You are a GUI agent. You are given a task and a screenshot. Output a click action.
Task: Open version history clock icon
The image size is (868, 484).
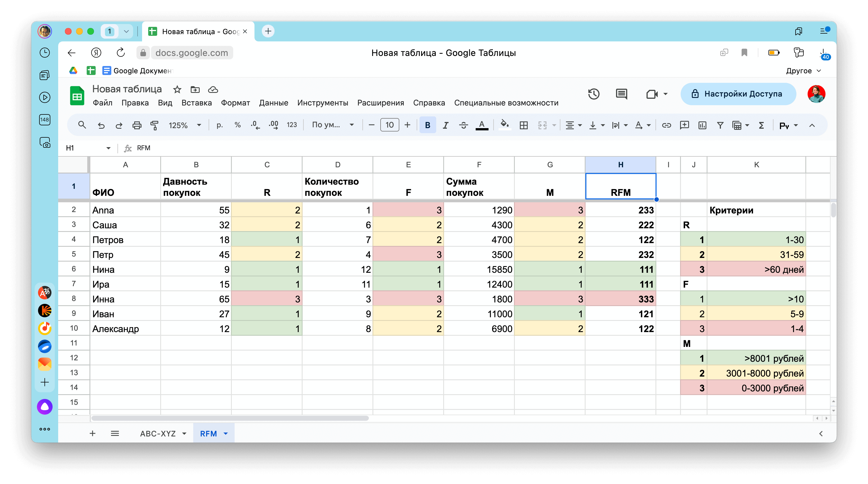pyautogui.click(x=593, y=94)
